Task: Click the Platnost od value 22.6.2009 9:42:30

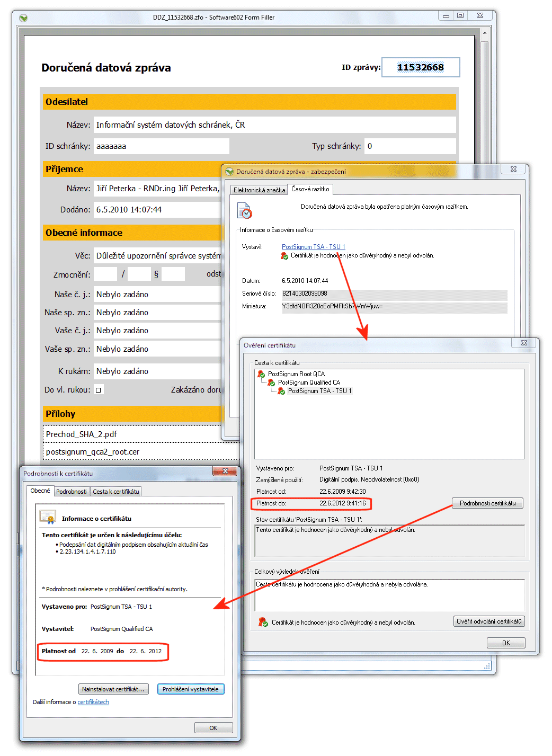Action: [x=343, y=492]
